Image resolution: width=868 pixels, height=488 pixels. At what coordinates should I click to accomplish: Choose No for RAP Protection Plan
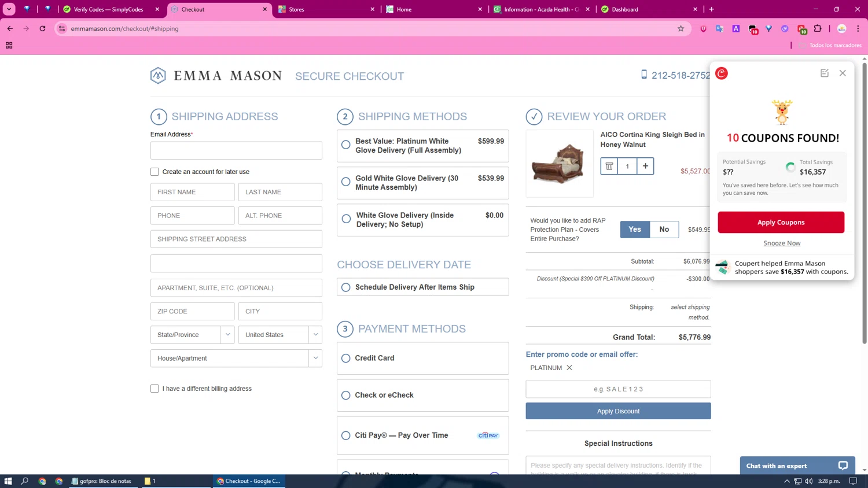[664, 230]
